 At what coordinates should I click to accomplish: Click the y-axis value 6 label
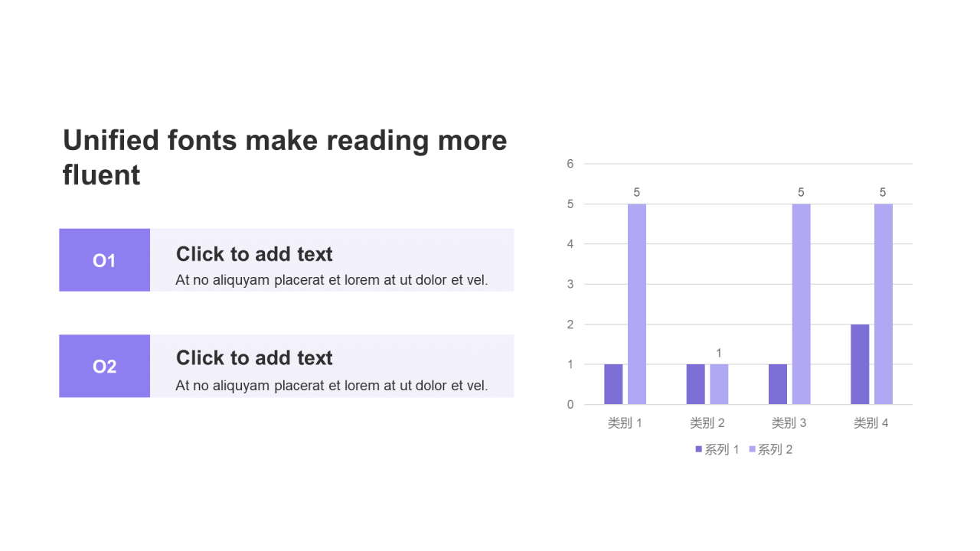(570, 164)
